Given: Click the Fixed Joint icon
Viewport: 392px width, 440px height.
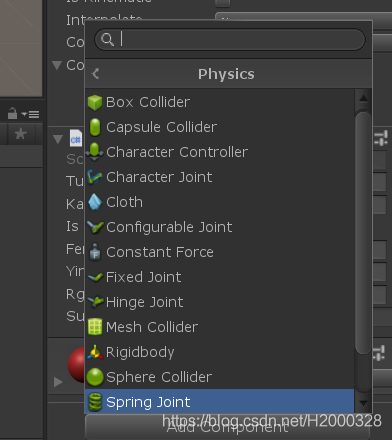Looking at the screenshot, I should (x=95, y=277).
